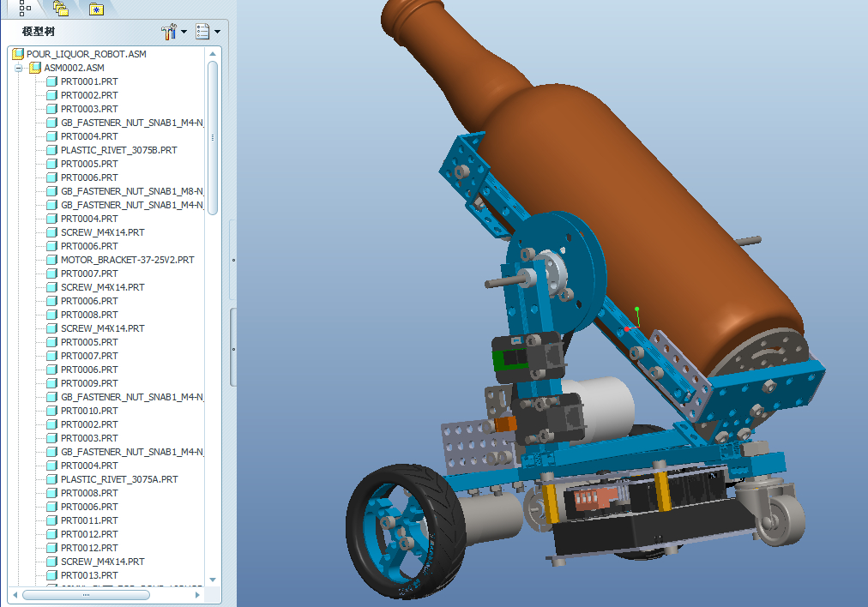
Task: Open the Favorites navigator tab
Action: [96, 9]
